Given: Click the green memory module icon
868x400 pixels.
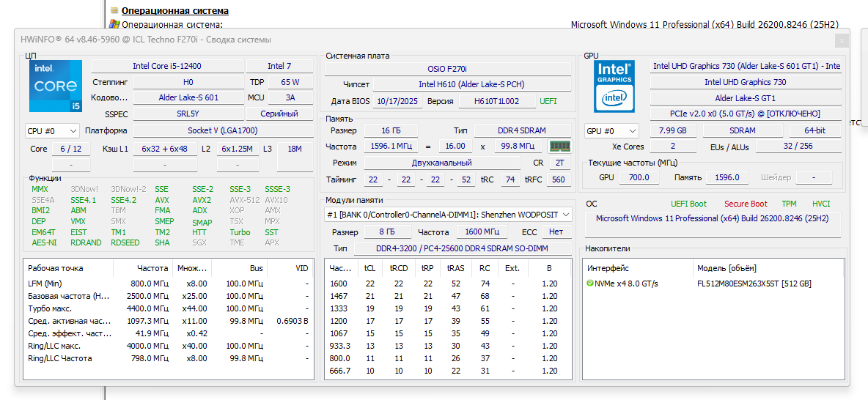Looking at the screenshot, I should pyautogui.click(x=559, y=147).
